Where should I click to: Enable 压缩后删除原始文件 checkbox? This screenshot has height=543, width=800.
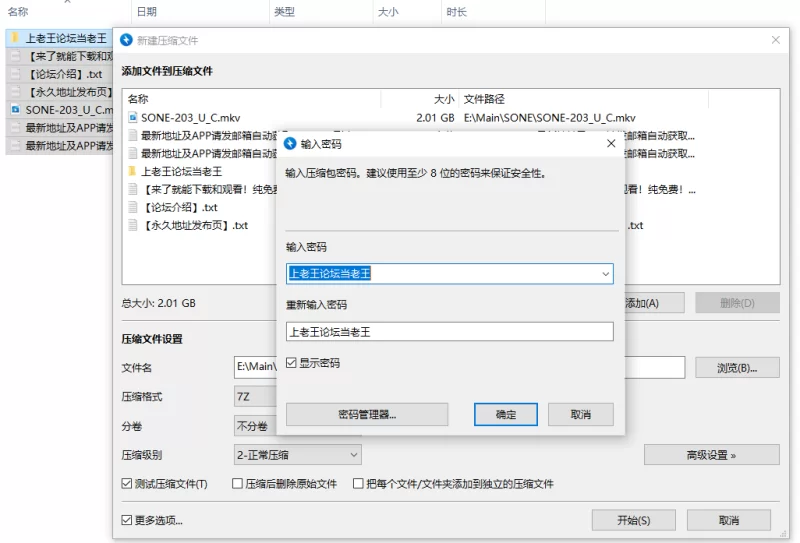(x=237, y=483)
